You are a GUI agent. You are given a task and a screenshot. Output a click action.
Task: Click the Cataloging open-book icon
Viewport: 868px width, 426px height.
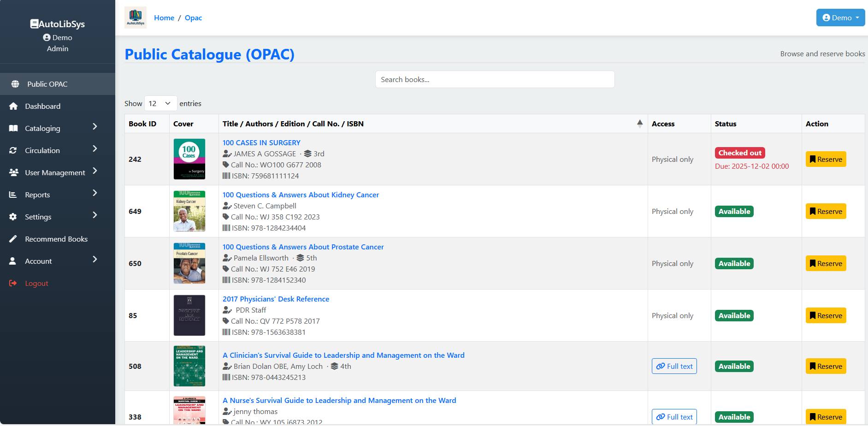[x=13, y=128]
